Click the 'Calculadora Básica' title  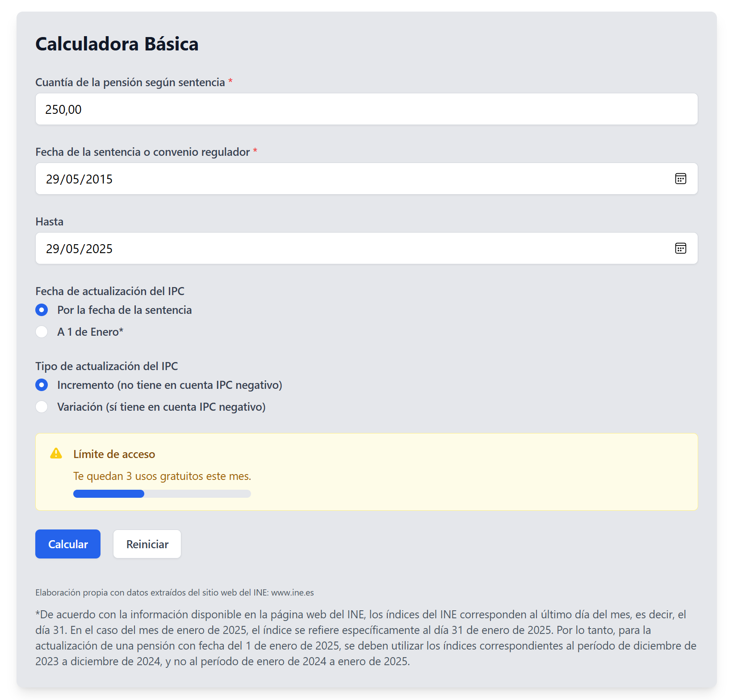pos(117,44)
